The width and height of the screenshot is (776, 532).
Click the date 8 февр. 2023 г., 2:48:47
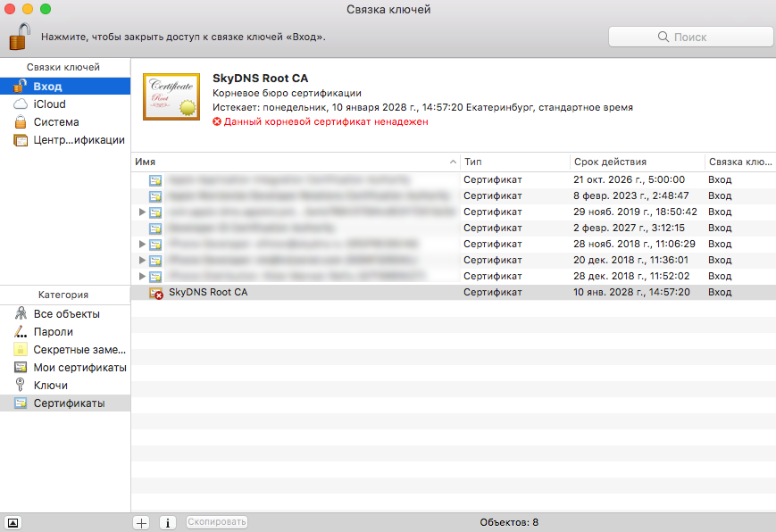tap(631, 195)
